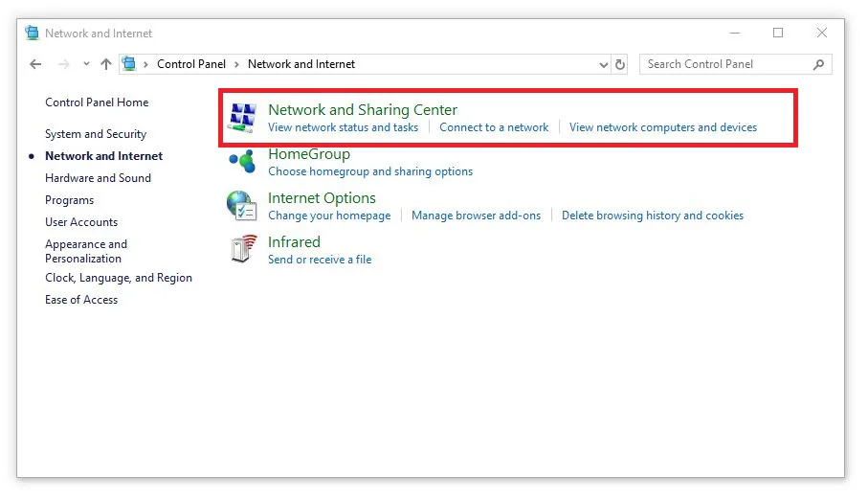Image resolution: width=868 pixels, height=500 pixels.
Task: Select Control Panel in breadcrumb
Action: click(191, 64)
